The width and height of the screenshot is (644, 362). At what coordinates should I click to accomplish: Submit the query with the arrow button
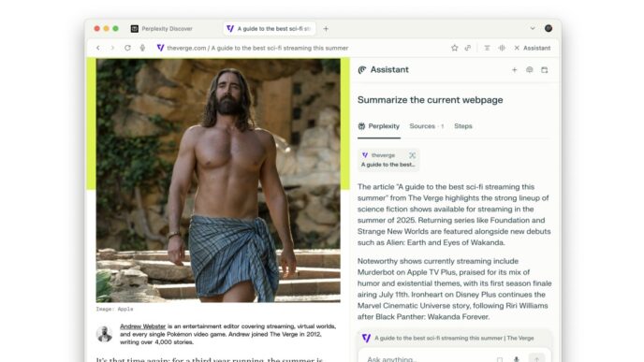(x=536, y=358)
